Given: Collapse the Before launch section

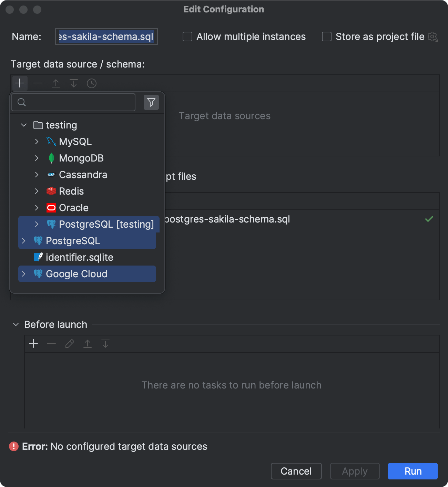Looking at the screenshot, I should pos(15,324).
